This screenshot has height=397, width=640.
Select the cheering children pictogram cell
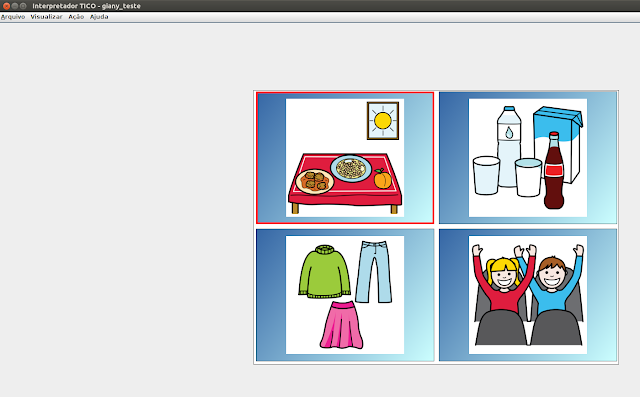528,295
